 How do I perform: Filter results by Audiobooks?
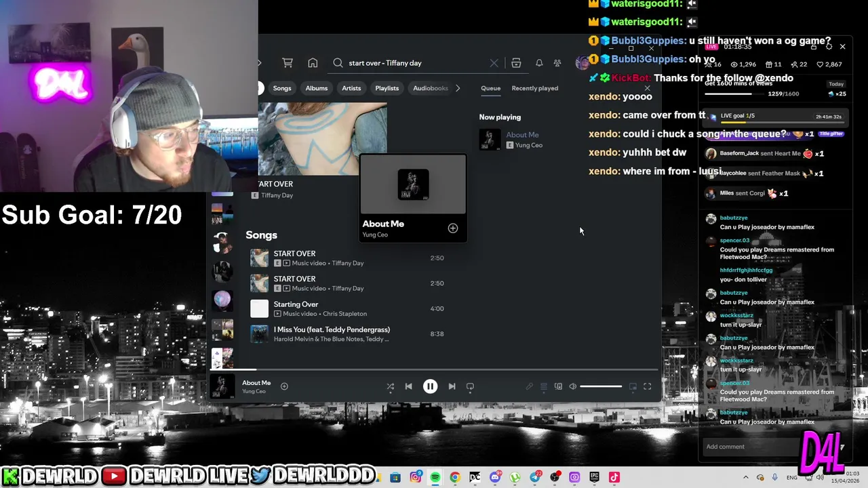[431, 88]
